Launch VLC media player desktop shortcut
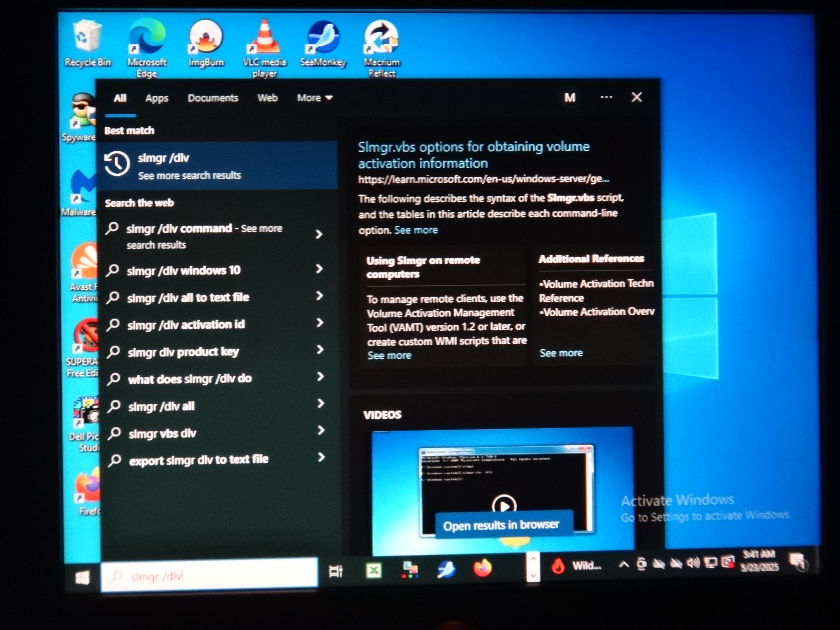The height and width of the screenshot is (630, 840). pyautogui.click(x=264, y=49)
